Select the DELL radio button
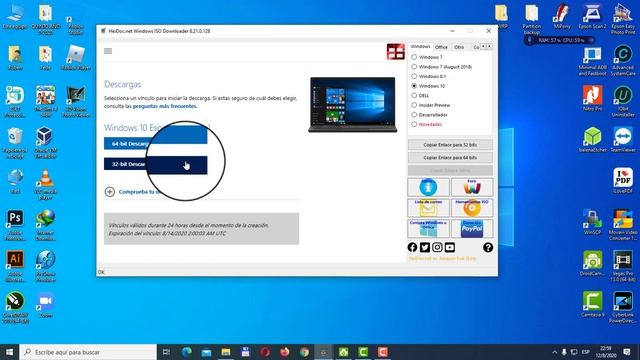Viewport: 640px width, 360px height. pyautogui.click(x=414, y=96)
